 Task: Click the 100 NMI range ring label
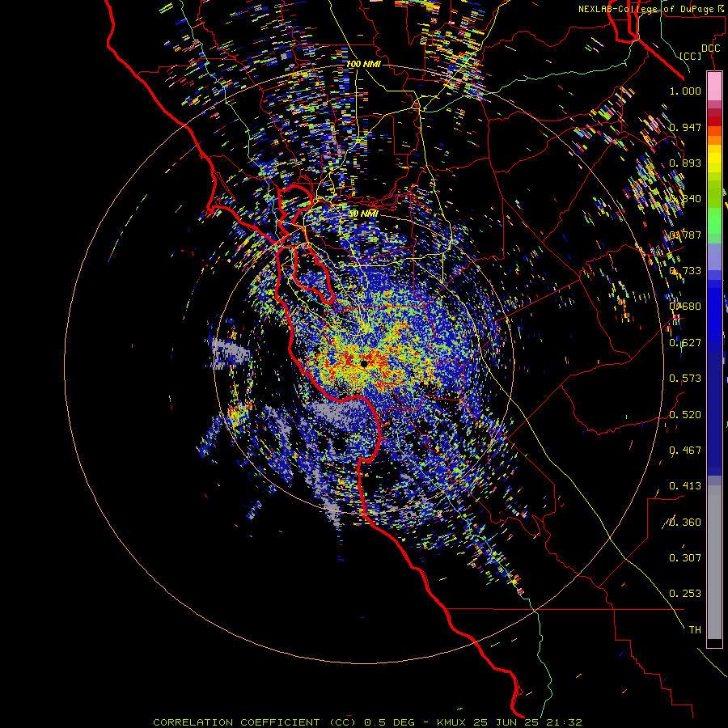(363, 64)
